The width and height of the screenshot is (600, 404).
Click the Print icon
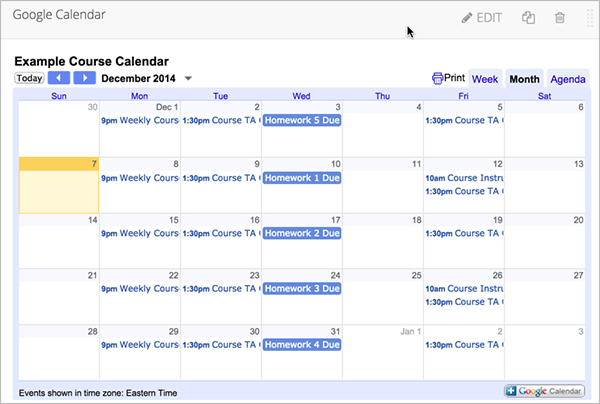pyautogui.click(x=438, y=78)
